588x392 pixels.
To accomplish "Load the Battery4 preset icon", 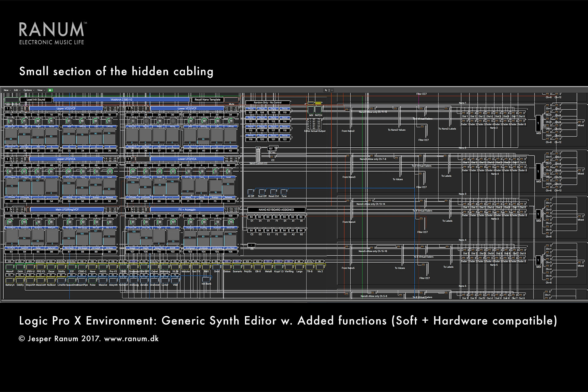I will (x=10, y=281).
